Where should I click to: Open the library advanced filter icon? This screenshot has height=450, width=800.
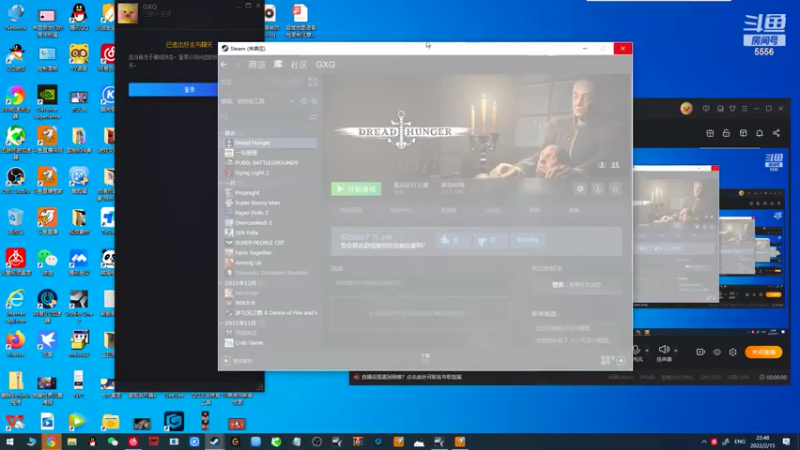(313, 117)
